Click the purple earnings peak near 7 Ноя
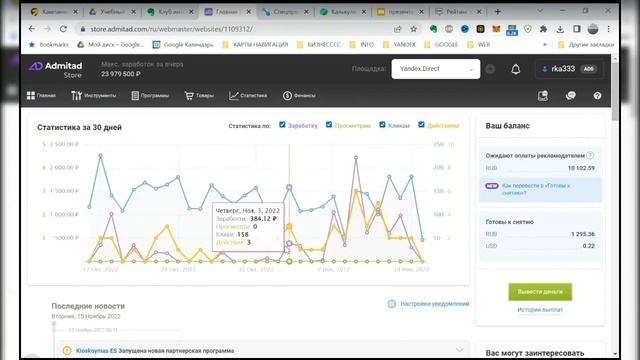Viewport: 640px width, 360px height. pyautogui.click(x=356, y=158)
